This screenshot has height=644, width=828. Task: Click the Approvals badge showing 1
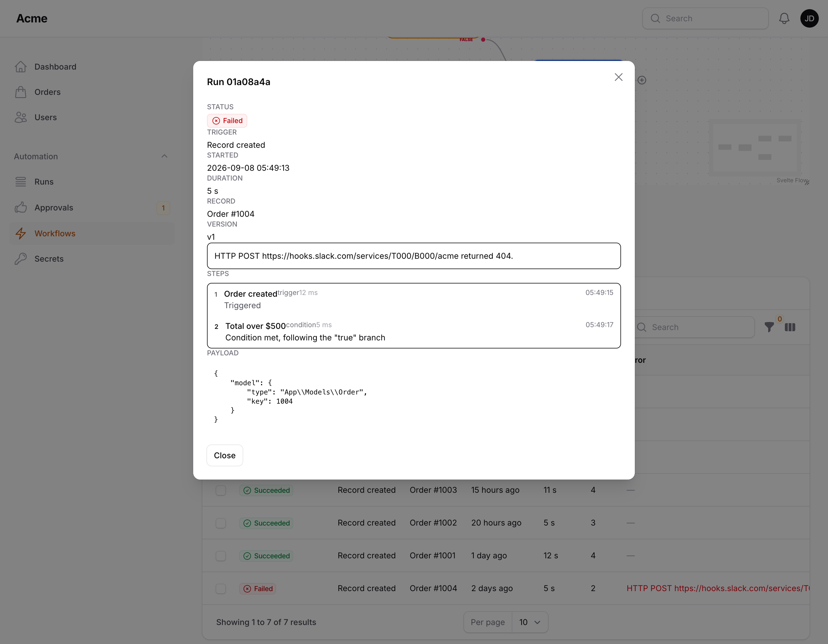tap(163, 208)
